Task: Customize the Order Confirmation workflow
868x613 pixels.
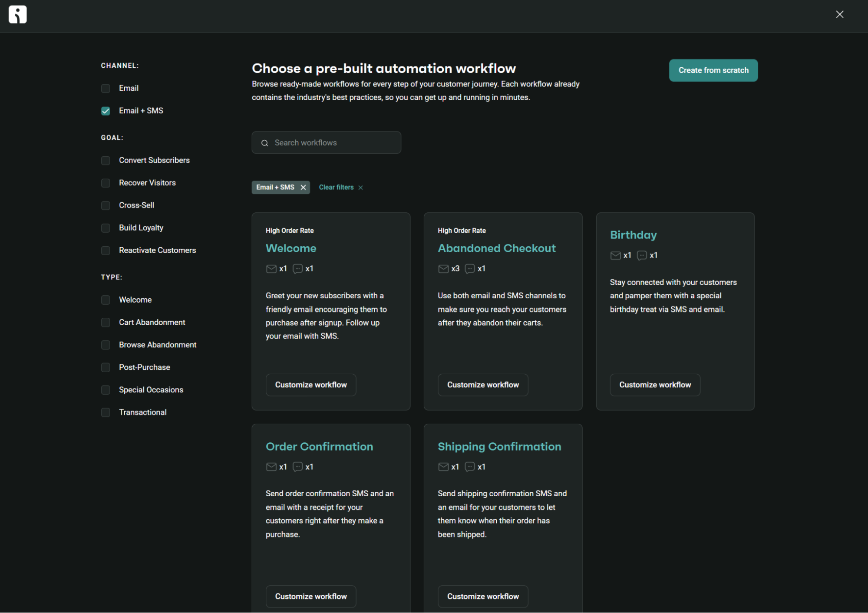Action: point(311,596)
